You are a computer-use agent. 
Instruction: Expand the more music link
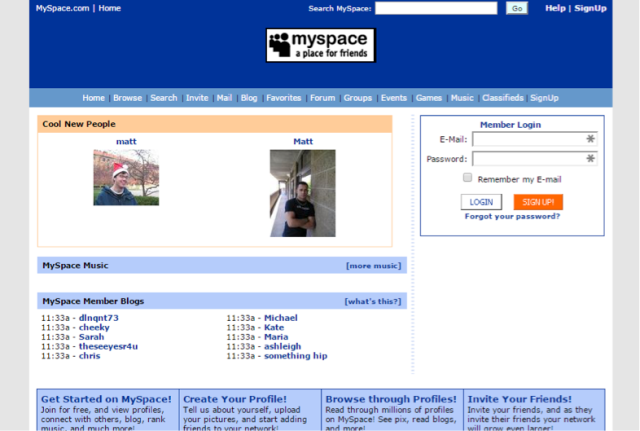click(373, 266)
